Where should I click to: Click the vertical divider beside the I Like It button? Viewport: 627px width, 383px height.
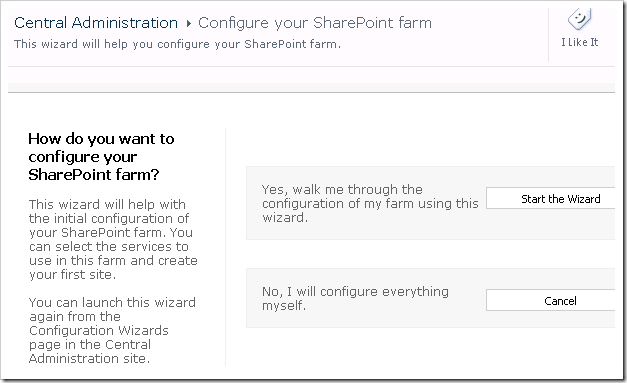click(x=548, y=35)
